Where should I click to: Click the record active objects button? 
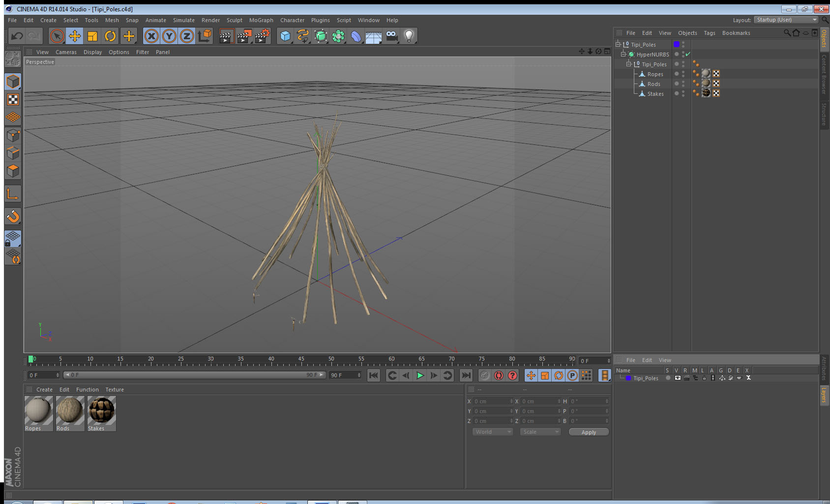(x=485, y=375)
